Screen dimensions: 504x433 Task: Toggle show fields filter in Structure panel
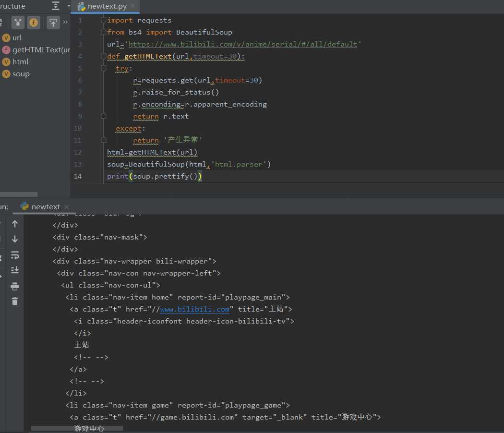coord(34,22)
